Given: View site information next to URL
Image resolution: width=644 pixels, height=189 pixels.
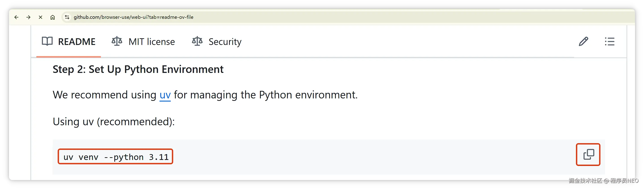Looking at the screenshot, I should [x=67, y=17].
